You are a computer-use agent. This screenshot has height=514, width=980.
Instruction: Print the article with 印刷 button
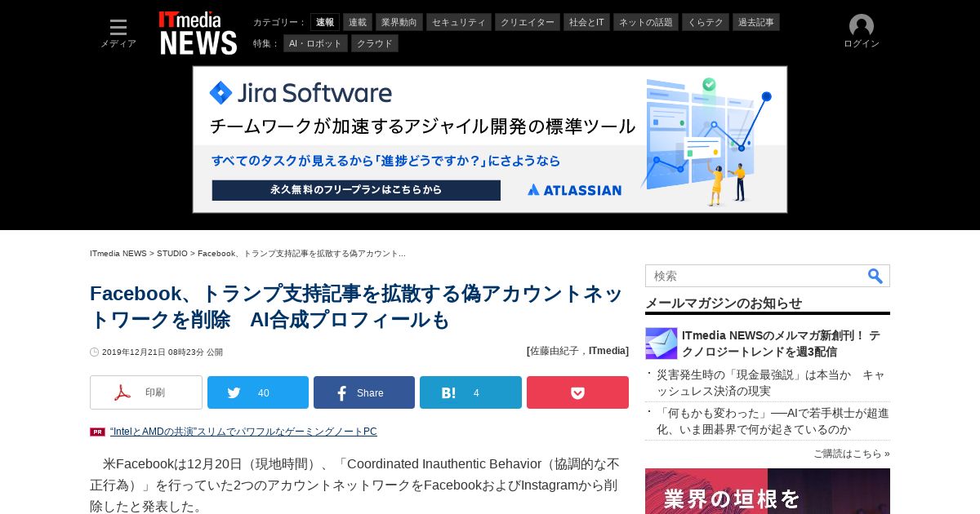[x=146, y=392]
